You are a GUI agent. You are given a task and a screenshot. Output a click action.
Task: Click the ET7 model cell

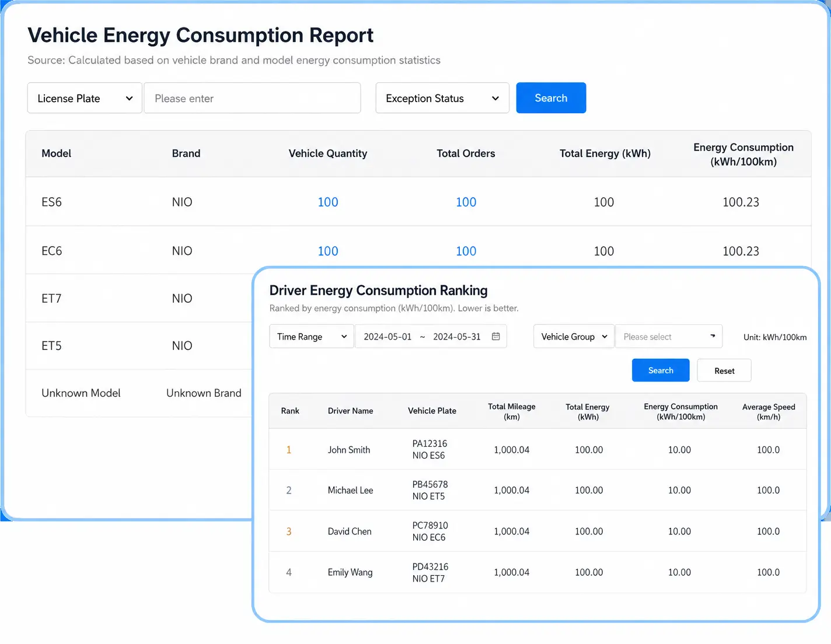point(51,298)
